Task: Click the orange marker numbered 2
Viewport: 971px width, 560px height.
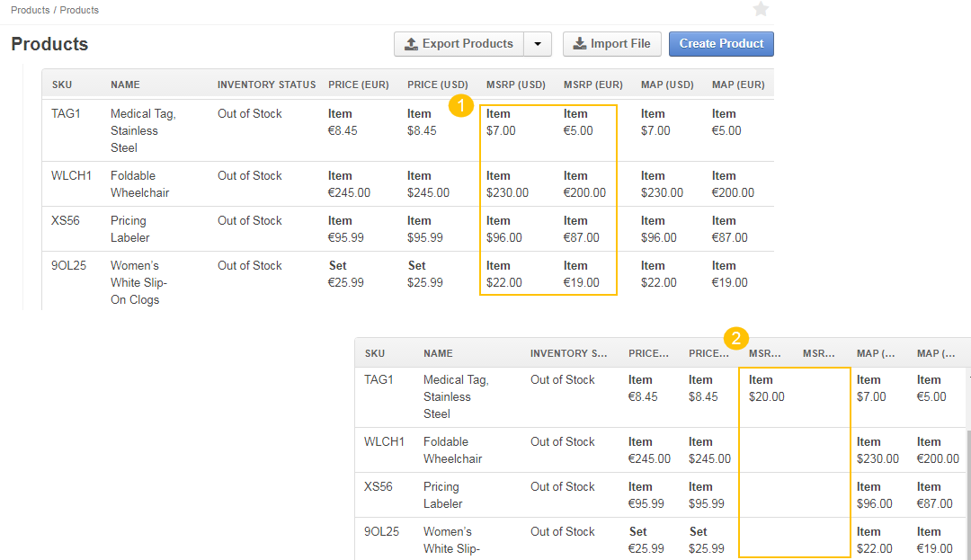Action: 736,339
